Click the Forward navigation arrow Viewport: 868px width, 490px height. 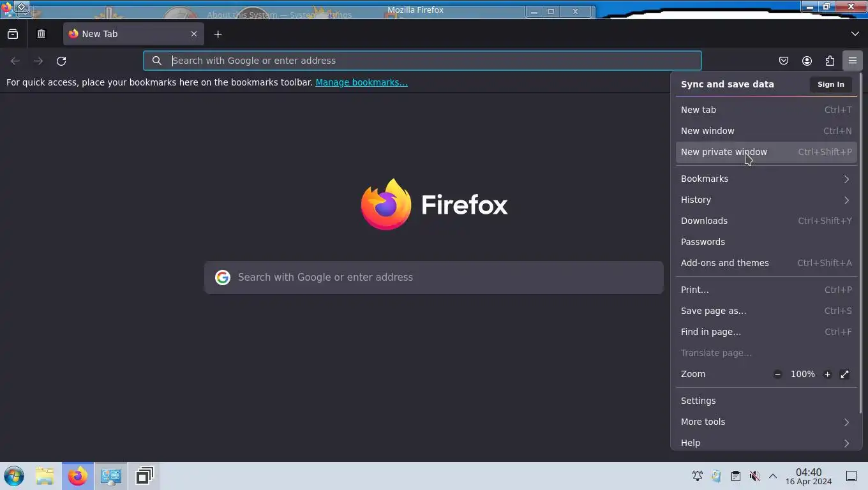[x=38, y=61]
